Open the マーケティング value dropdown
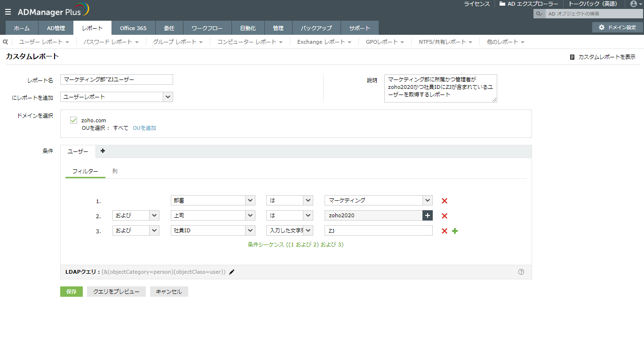Image resolution: width=644 pixels, height=364 pixels. [379, 200]
